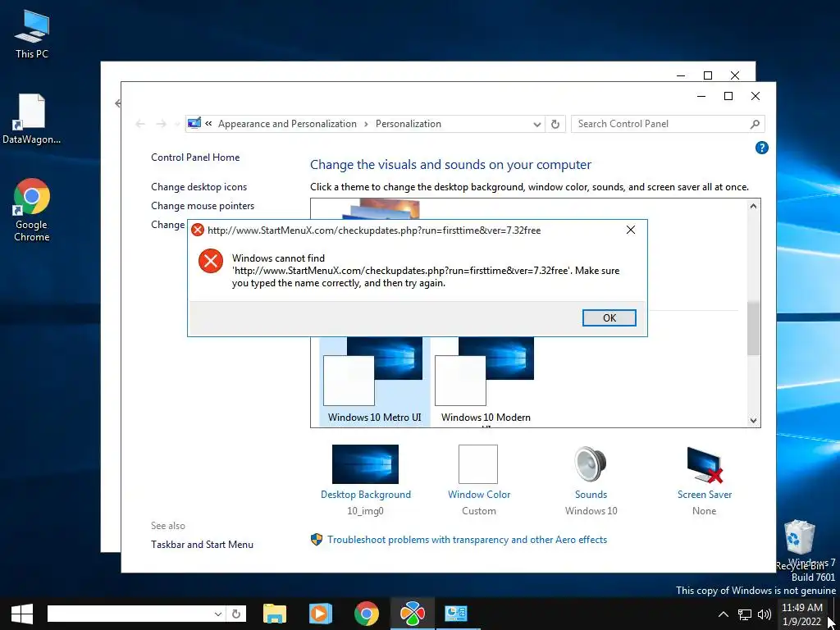The image size is (840, 630).
Task: Click Personalization breadcrumb
Action: coord(409,124)
